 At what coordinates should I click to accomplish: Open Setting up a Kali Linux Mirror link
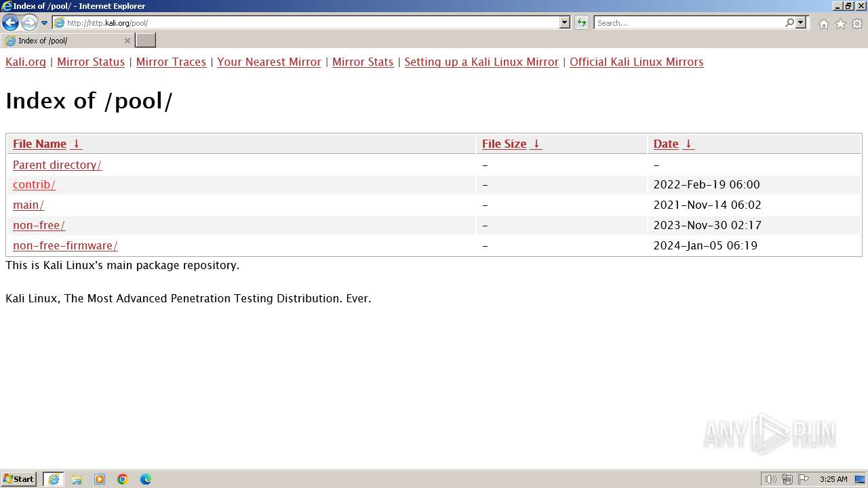(x=481, y=62)
